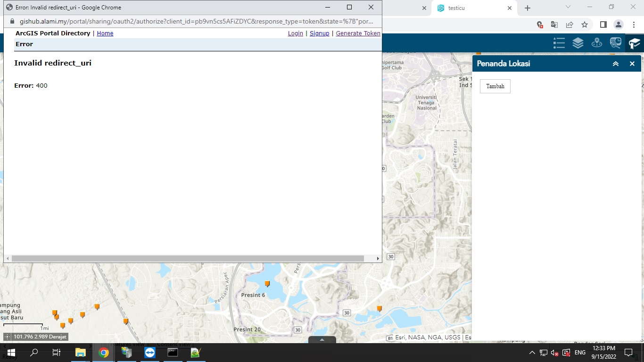Screen dimensions: 644x362
Task: Click the right arrow of the error page scrollbar
Action: click(378, 258)
